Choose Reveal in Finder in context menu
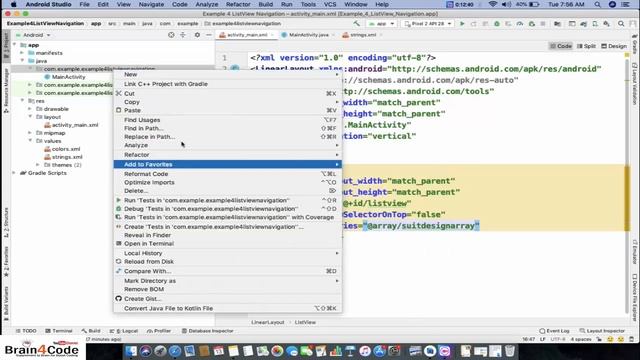 point(227,236)
